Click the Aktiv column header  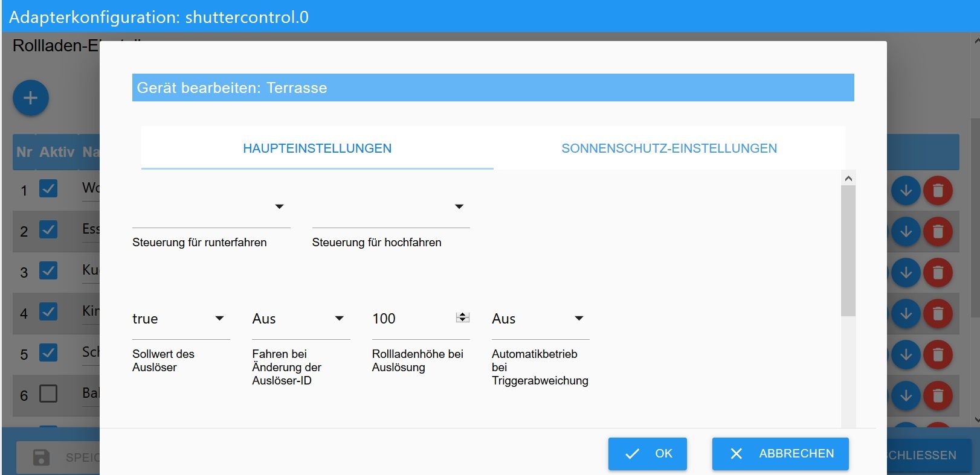pyautogui.click(x=57, y=152)
